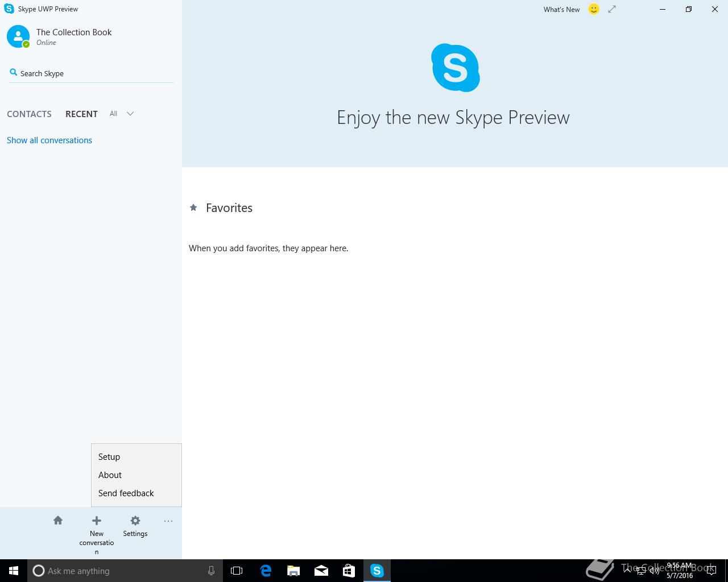Choose Send feedback from the popup menu

pos(136,493)
